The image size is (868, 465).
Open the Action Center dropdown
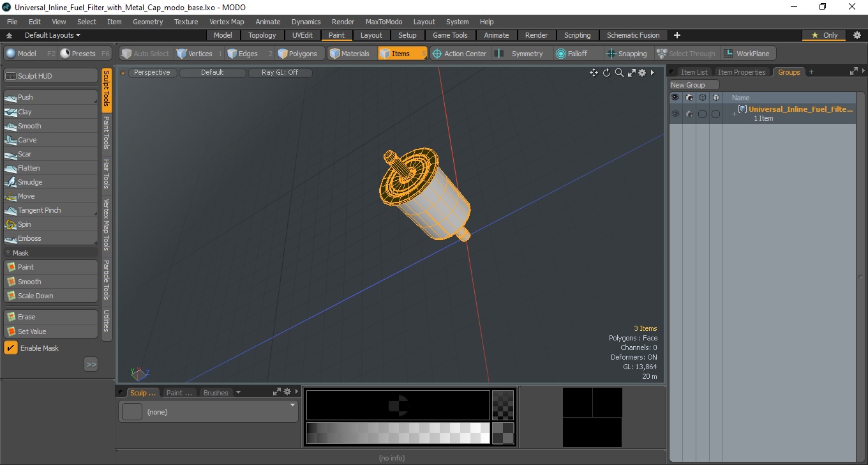coord(460,54)
